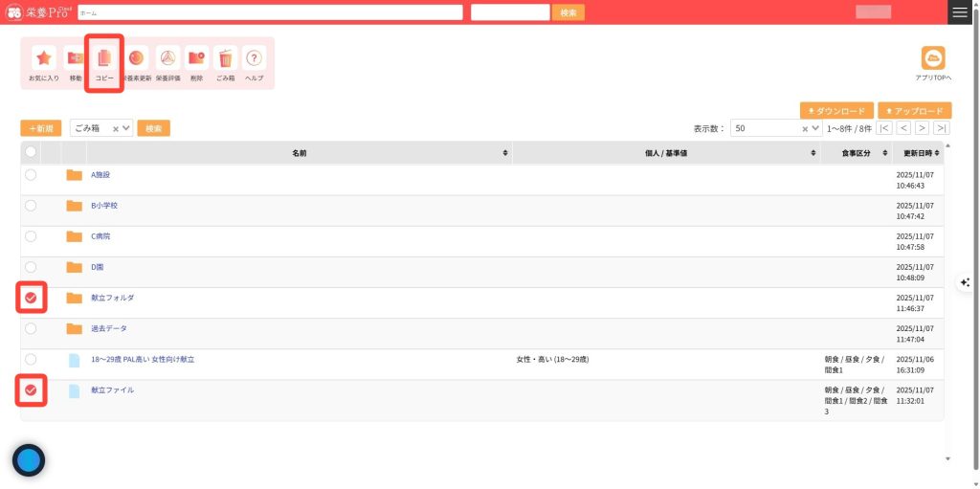
Task: Click the お気に入り star icon
Action: tap(44, 58)
